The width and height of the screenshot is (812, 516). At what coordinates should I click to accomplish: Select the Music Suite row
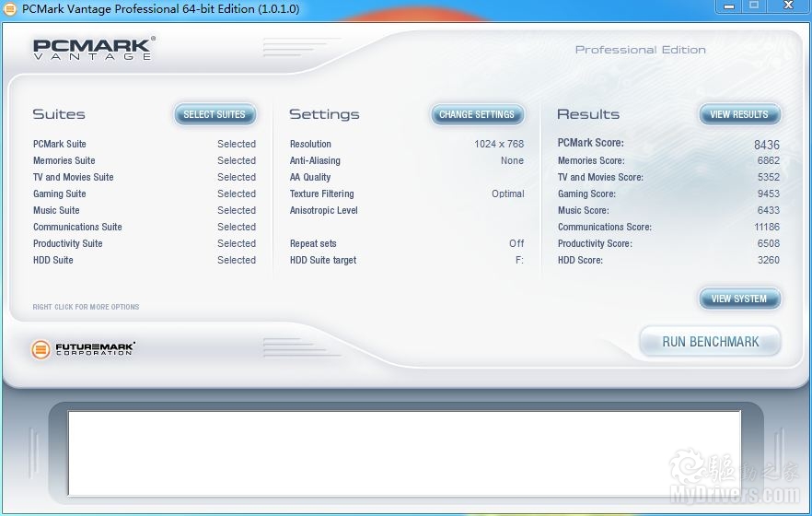[x=145, y=210]
